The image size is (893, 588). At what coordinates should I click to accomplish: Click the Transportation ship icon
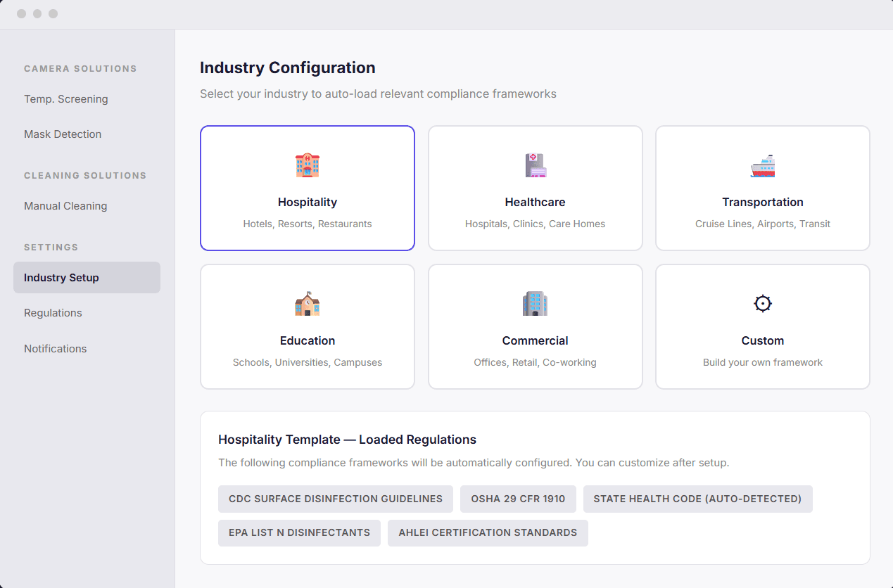coord(762,165)
